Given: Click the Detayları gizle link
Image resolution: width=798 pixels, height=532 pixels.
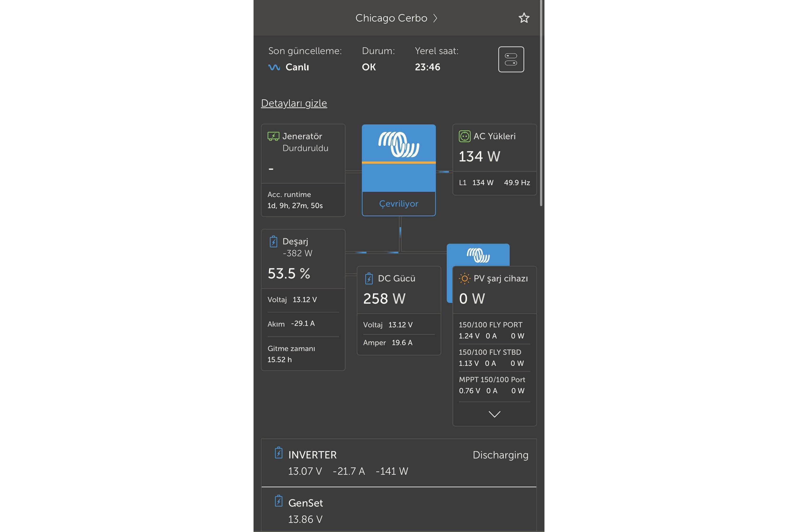Looking at the screenshot, I should pos(294,103).
